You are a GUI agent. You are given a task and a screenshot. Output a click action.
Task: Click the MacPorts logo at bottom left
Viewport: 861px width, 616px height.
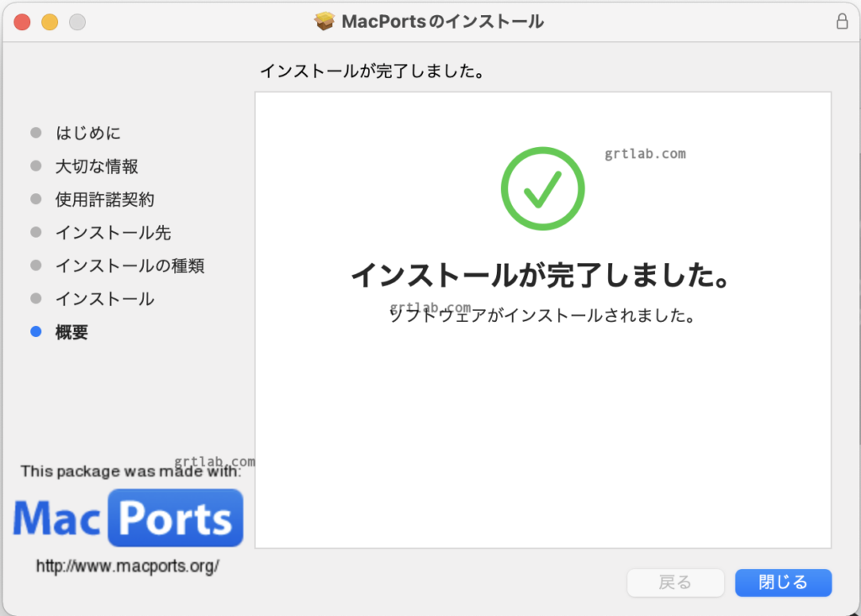(128, 518)
